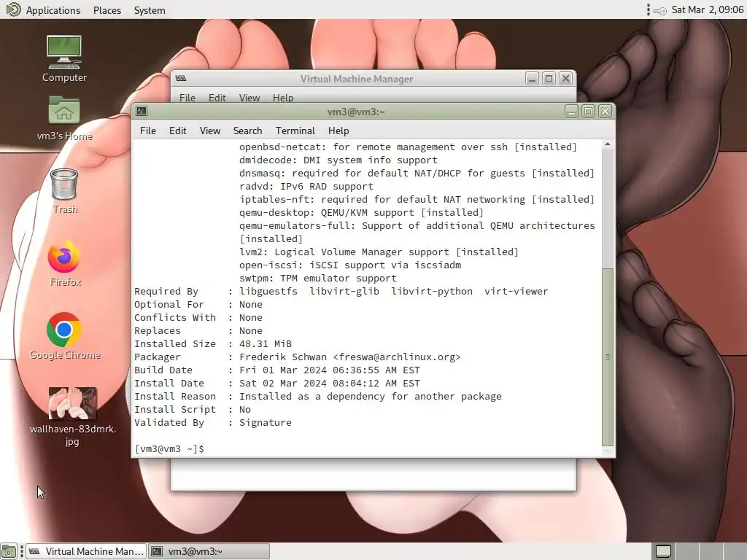Minimize the Virtual Machine Manager window
The width and height of the screenshot is (747, 560).
(532, 79)
